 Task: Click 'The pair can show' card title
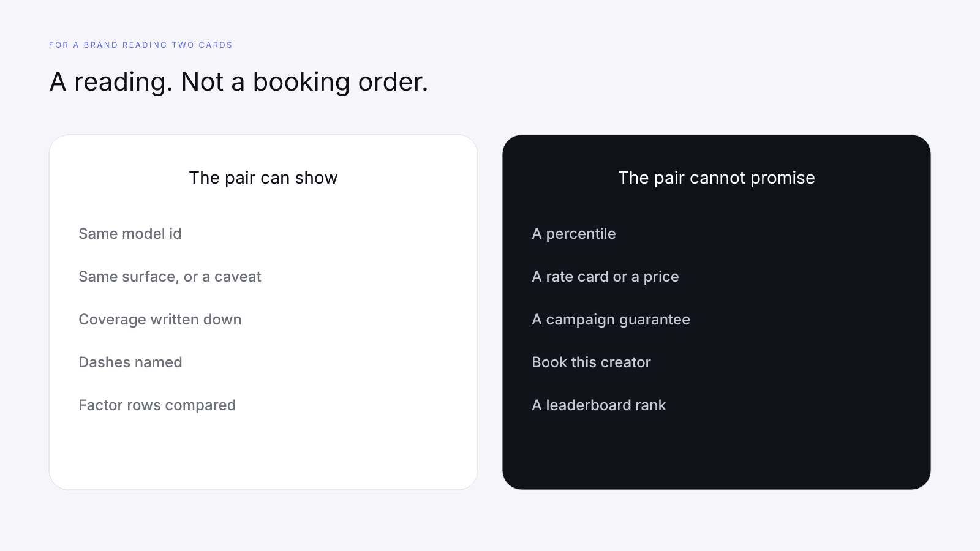tap(263, 178)
